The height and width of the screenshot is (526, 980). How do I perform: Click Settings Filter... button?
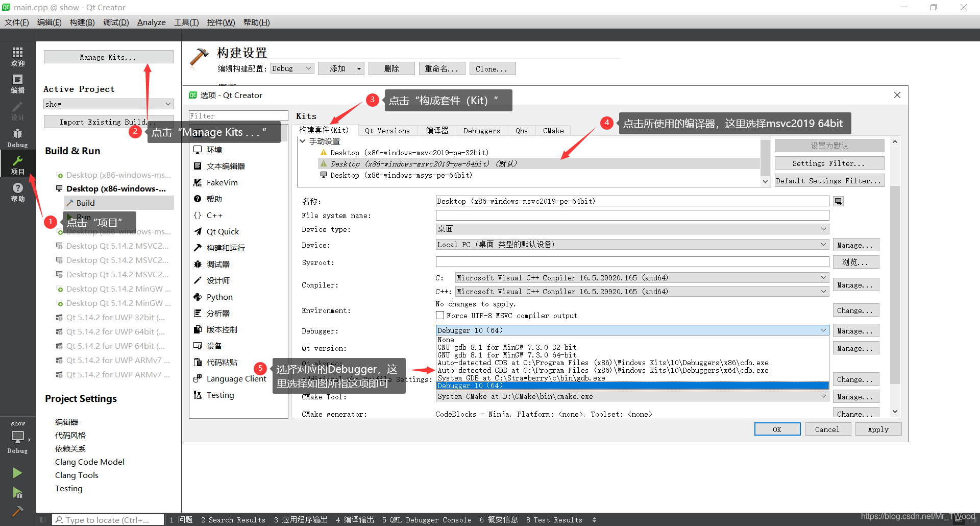[x=829, y=163]
